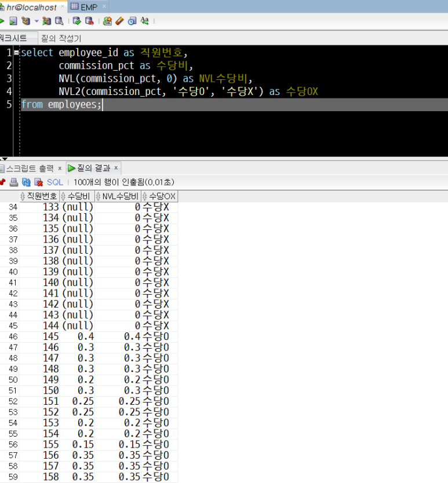Close the 스크립트 출력 tab
The image size is (448, 483).
click(60, 168)
